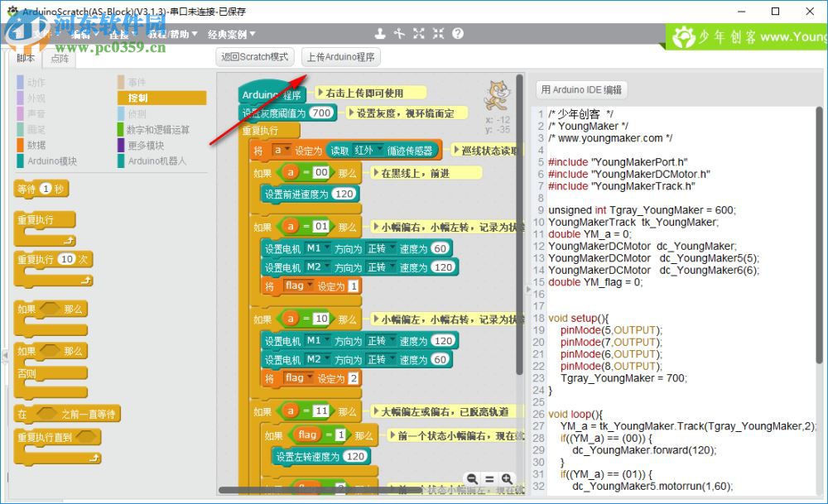Switch to the 脚本 tab
The width and height of the screenshot is (828, 504).
tap(25, 58)
